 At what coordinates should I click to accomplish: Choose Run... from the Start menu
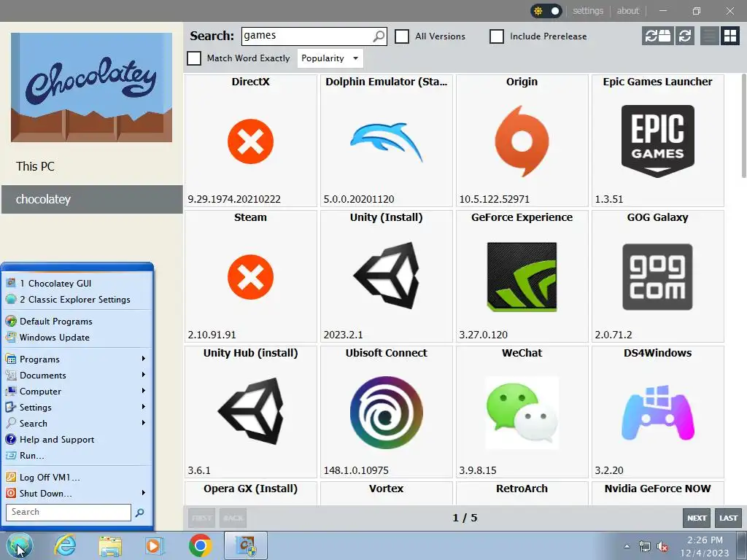pyautogui.click(x=77, y=456)
